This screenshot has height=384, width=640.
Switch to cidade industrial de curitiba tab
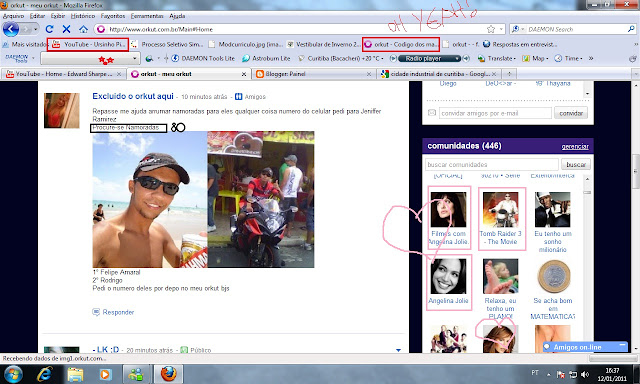[x=438, y=74]
